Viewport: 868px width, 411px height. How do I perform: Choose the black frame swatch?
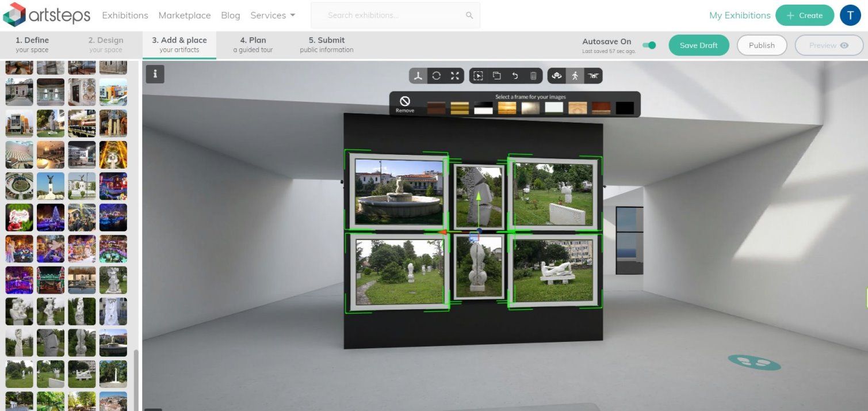(x=625, y=108)
